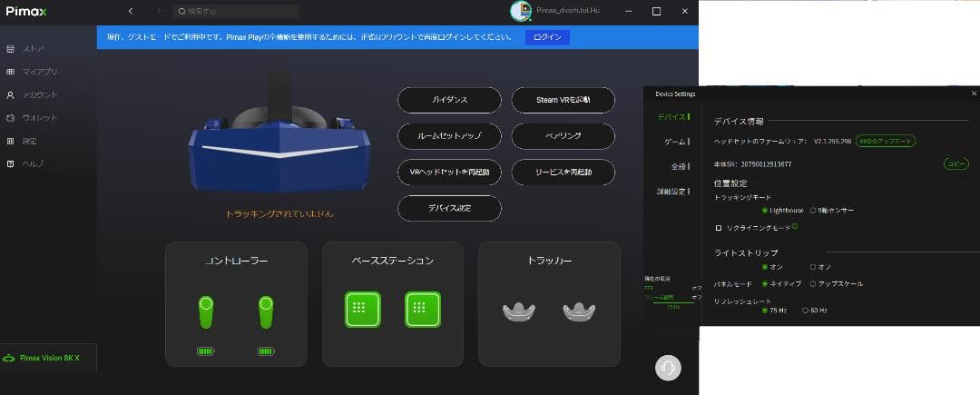Viewport: 980px width, 395px height.
Task: Click the ベースステーション card title
Action: 393,261
